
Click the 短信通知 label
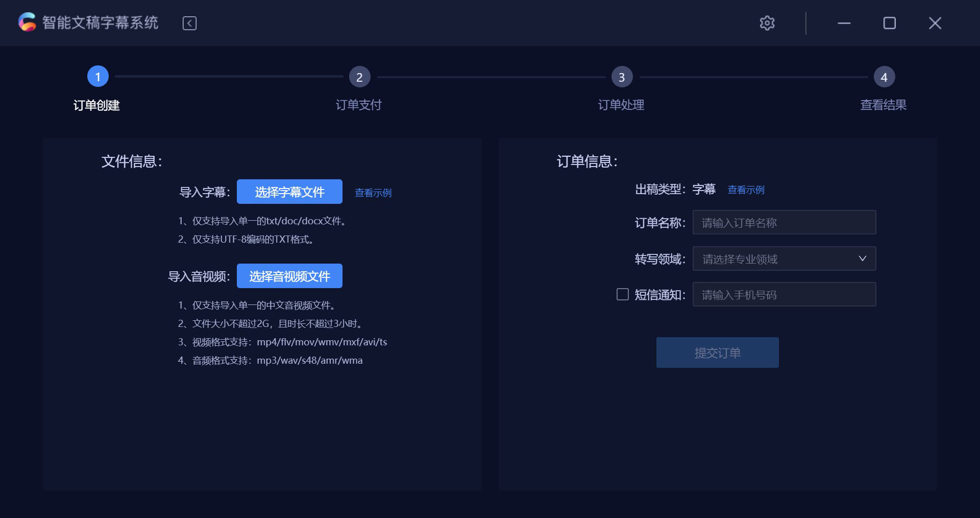(x=660, y=295)
